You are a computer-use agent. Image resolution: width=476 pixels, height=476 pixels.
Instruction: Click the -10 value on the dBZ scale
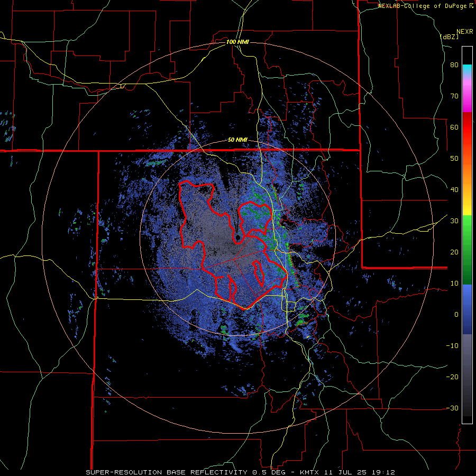click(x=452, y=346)
